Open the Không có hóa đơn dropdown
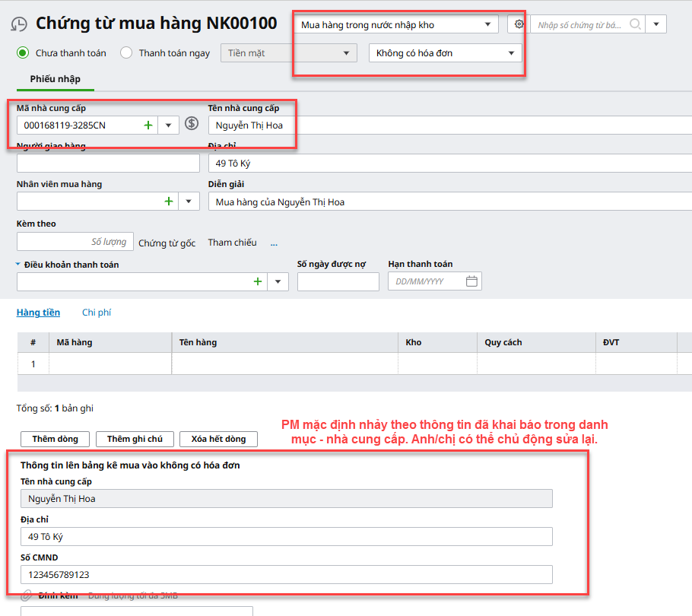This screenshot has height=616, width=692. pos(511,53)
